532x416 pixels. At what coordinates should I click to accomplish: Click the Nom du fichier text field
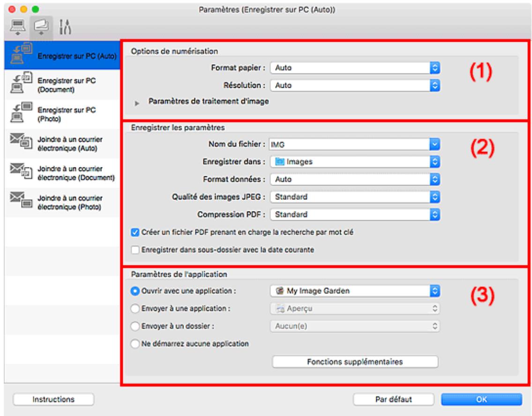pos(349,144)
